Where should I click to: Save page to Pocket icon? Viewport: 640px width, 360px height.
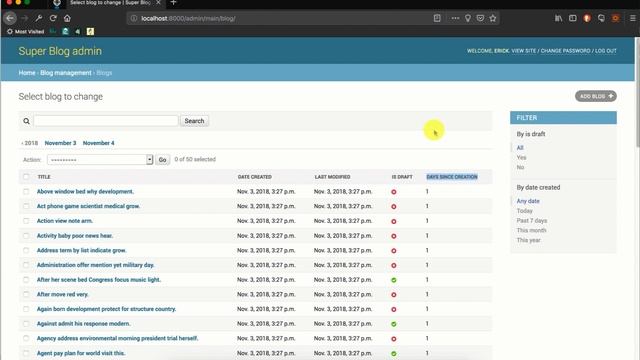point(480,18)
